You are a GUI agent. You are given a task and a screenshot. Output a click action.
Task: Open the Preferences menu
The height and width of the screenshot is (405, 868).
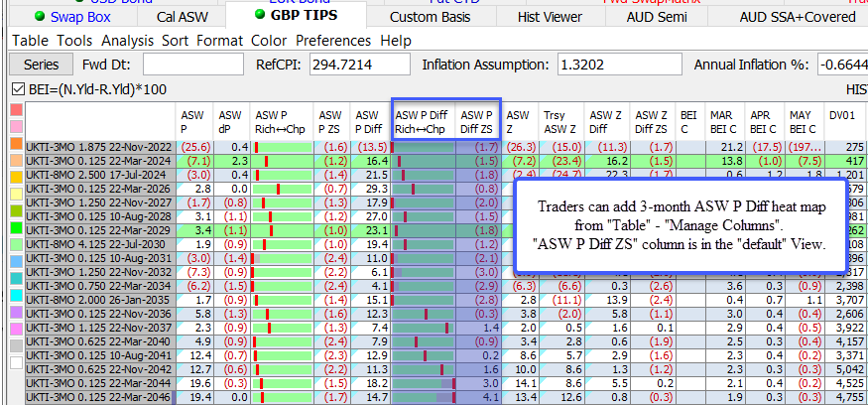point(333,41)
